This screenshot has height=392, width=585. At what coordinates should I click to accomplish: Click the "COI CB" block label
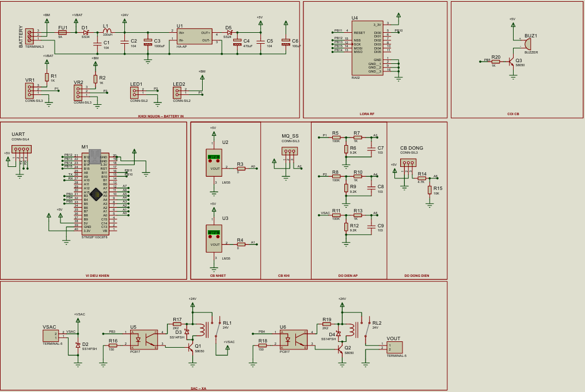point(513,114)
